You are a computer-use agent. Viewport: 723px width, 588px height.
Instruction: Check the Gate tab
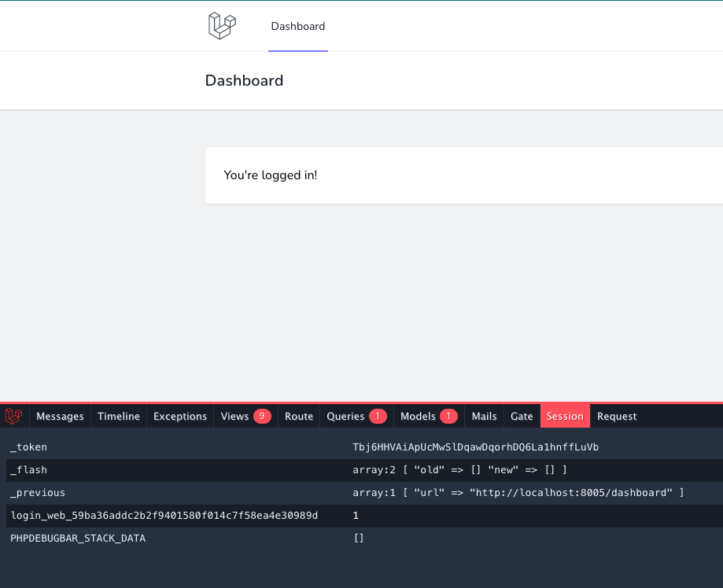pyautogui.click(x=521, y=416)
